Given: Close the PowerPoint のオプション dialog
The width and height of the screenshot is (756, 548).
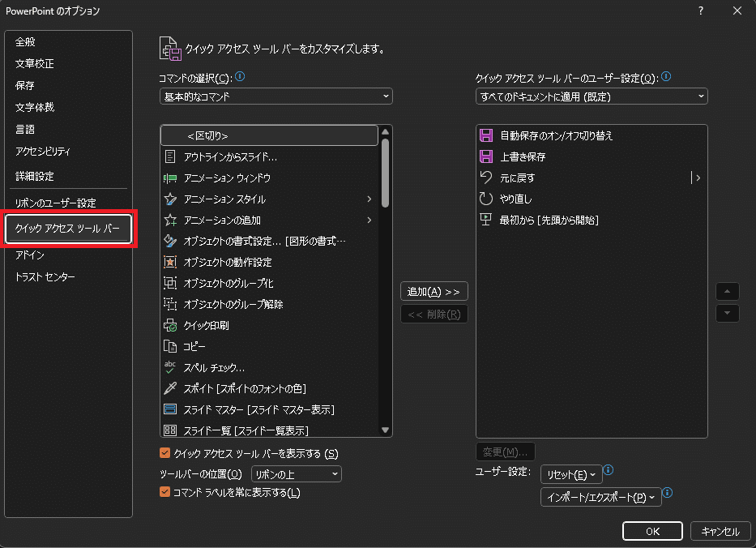Looking at the screenshot, I should [737, 11].
